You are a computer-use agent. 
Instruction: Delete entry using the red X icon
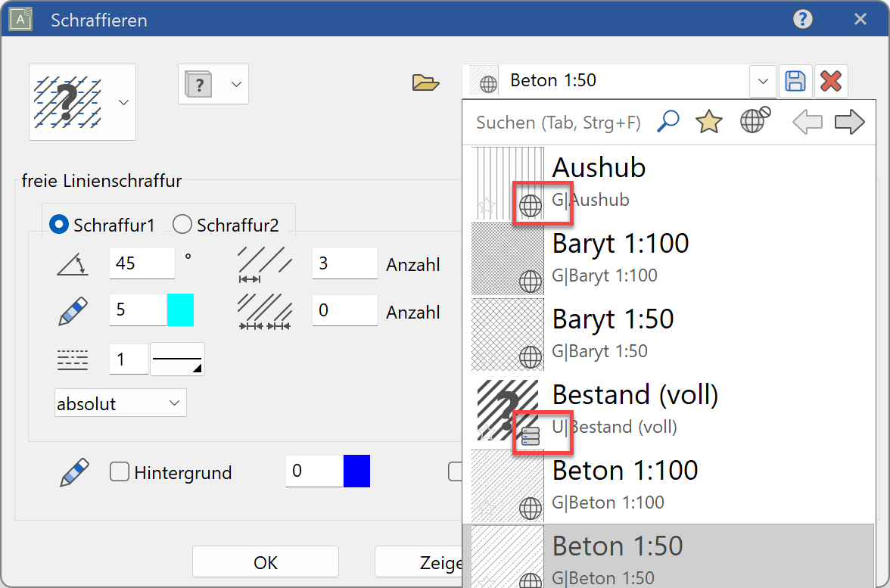point(831,81)
